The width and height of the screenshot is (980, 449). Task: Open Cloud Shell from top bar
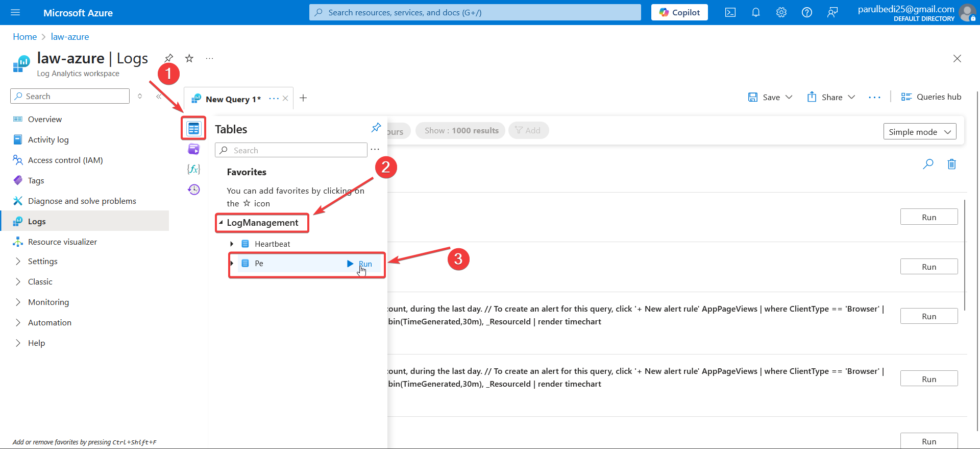[x=730, y=12]
